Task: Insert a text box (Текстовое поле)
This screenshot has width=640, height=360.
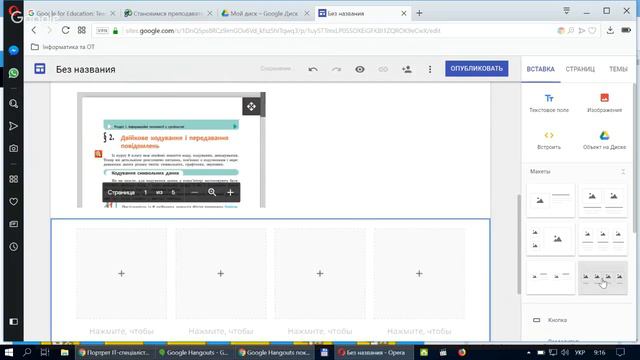Action: [x=549, y=103]
